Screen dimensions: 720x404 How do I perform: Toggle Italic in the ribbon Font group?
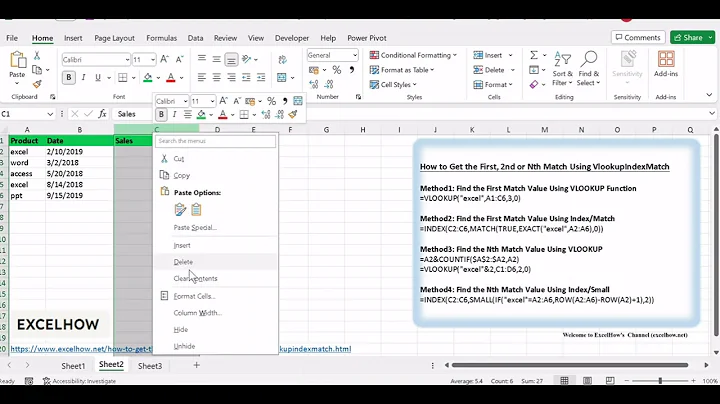(83, 78)
